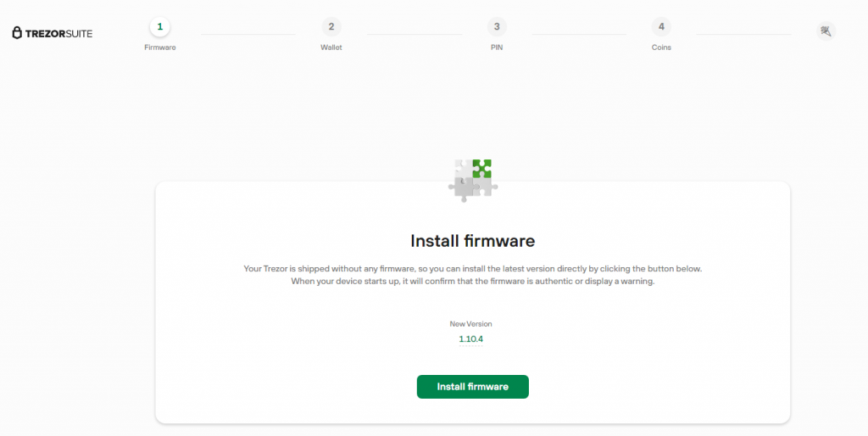Click the 'Firmware' step label
Image resolution: width=868 pixels, height=436 pixels.
(160, 48)
